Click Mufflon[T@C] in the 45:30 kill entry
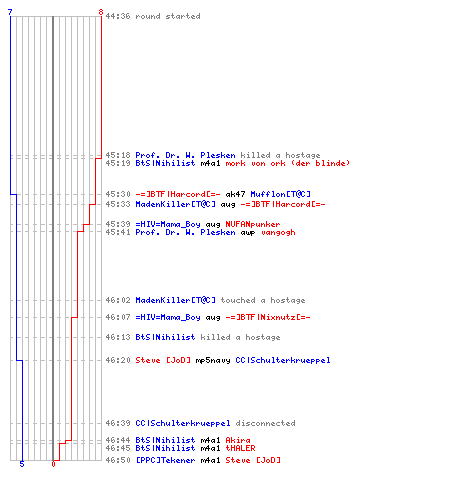Screen dimensions: 450x500 [x=281, y=194]
